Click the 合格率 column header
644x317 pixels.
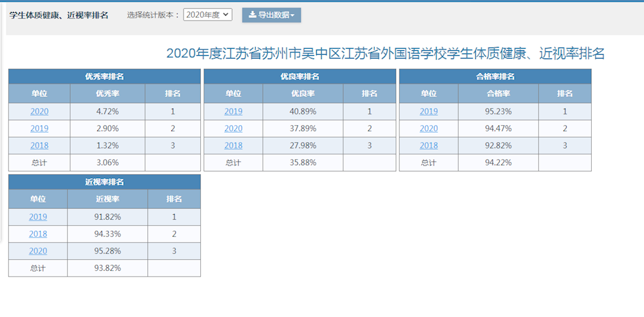point(498,93)
